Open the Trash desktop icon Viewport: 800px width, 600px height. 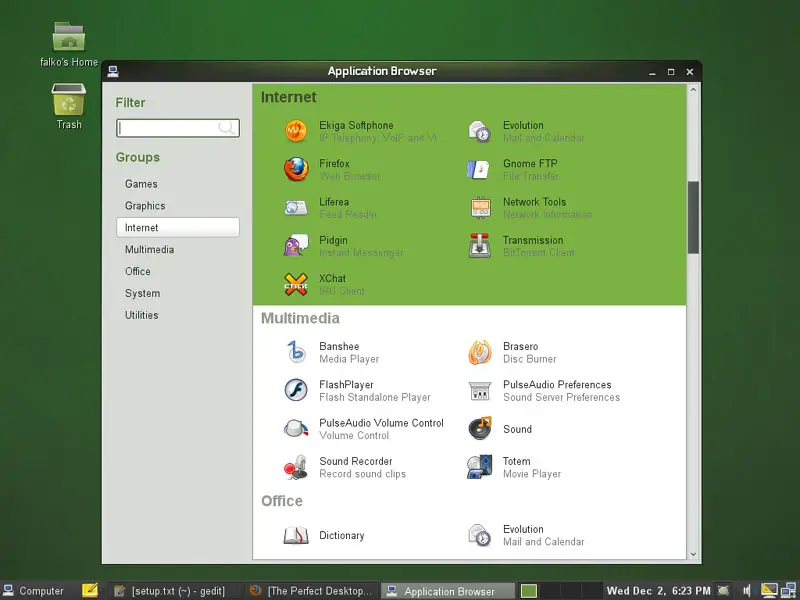[x=69, y=106]
